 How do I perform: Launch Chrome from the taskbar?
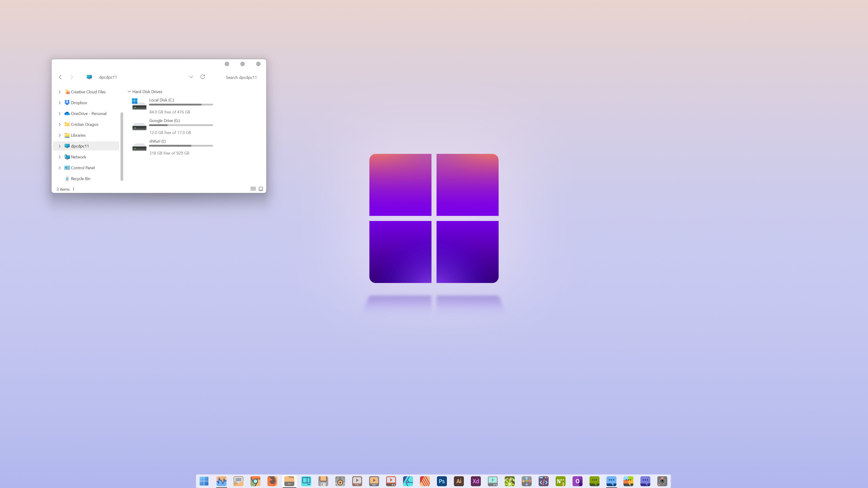coord(255,481)
